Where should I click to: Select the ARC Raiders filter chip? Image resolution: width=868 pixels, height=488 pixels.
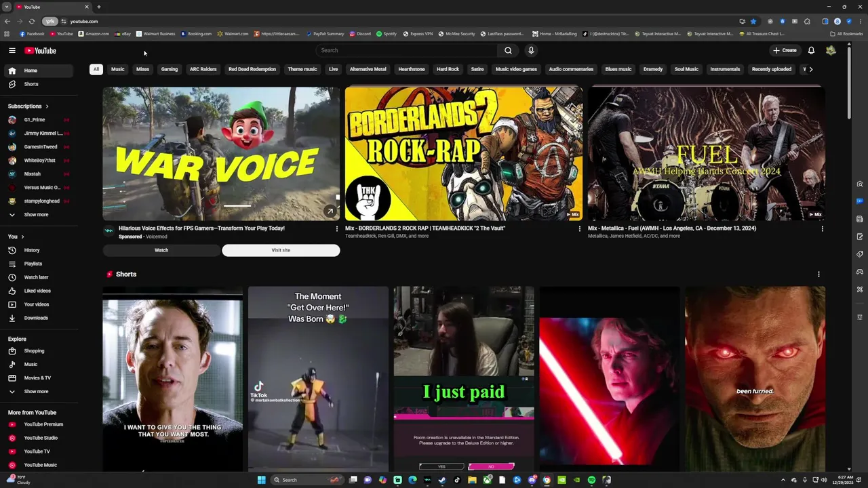[x=203, y=69]
